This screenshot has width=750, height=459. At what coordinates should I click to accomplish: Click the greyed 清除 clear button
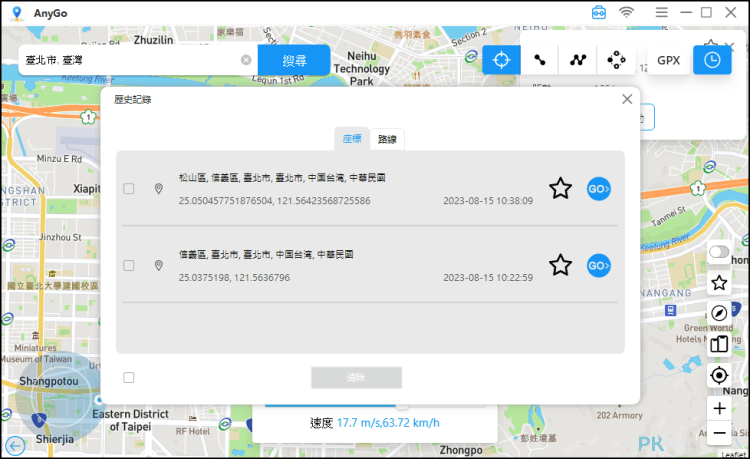tap(356, 378)
